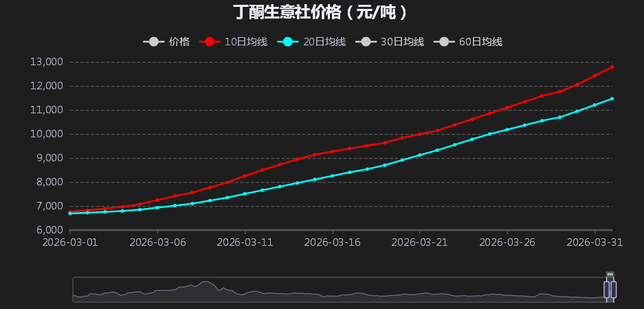Toggle the 价格 series legend marker
This screenshot has width=644, height=309.
[153, 42]
